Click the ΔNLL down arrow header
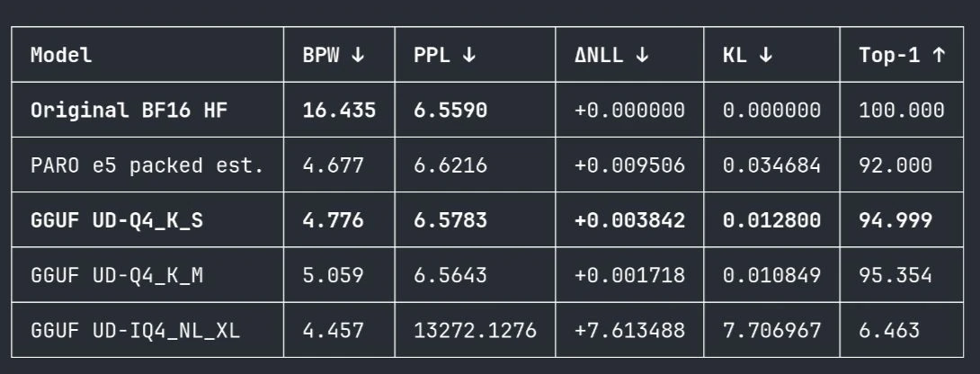Viewport: 980px width, 374px height. (612, 55)
